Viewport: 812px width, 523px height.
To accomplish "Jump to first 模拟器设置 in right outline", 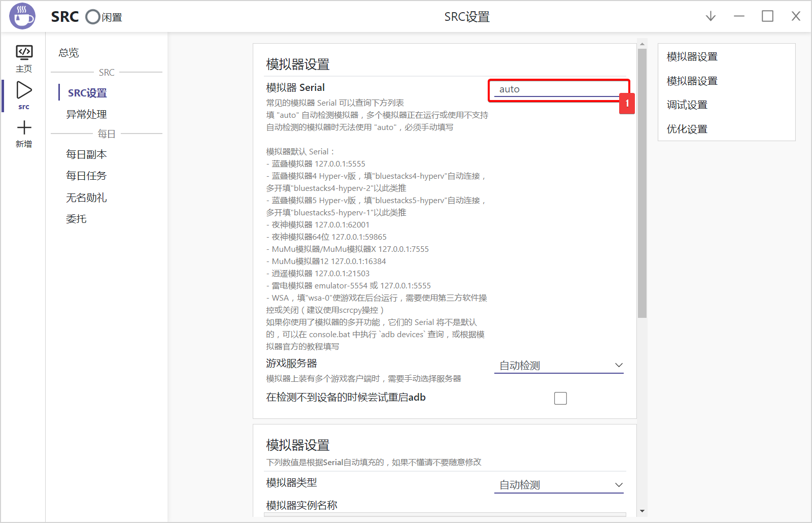I will (692, 57).
